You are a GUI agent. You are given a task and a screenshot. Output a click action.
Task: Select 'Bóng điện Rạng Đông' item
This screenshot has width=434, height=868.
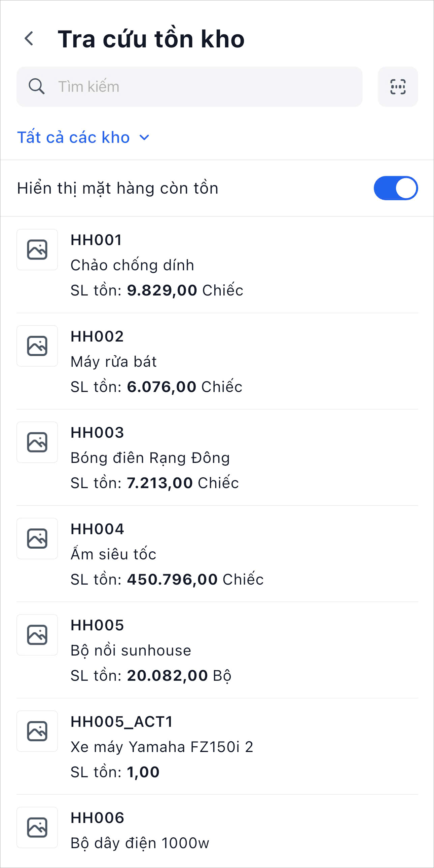coord(150,458)
